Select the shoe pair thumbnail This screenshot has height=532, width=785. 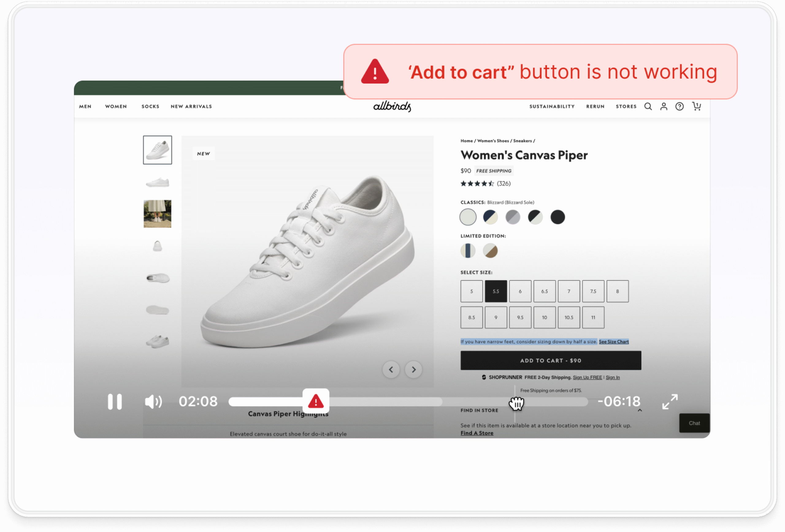[157, 341]
